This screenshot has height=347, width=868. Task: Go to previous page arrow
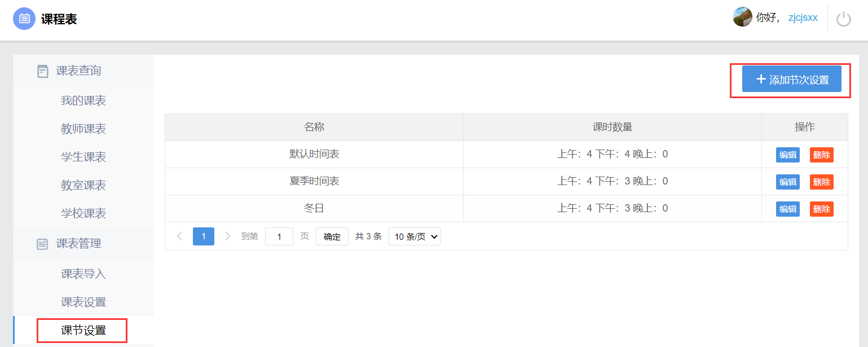pos(179,236)
